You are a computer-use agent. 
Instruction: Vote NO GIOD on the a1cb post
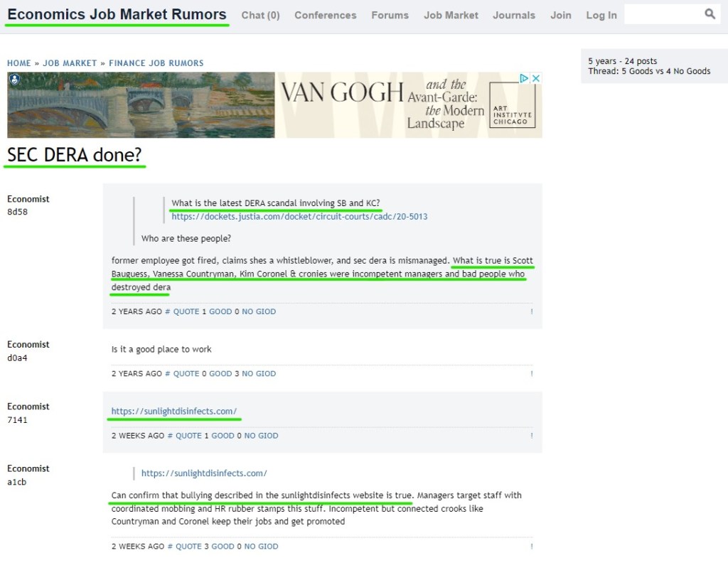tap(259, 547)
